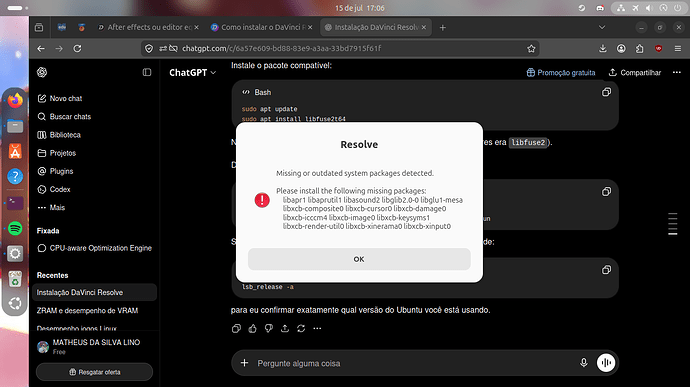Share the response via upload icon
The height and width of the screenshot is (387, 690).
point(285,328)
